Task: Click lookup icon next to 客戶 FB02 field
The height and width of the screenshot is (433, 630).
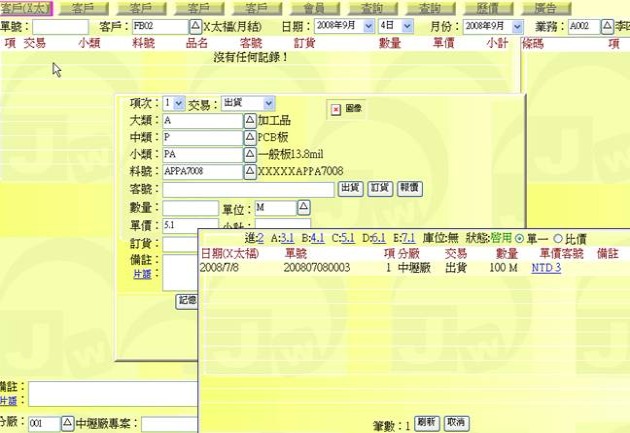Action: [x=193, y=26]
